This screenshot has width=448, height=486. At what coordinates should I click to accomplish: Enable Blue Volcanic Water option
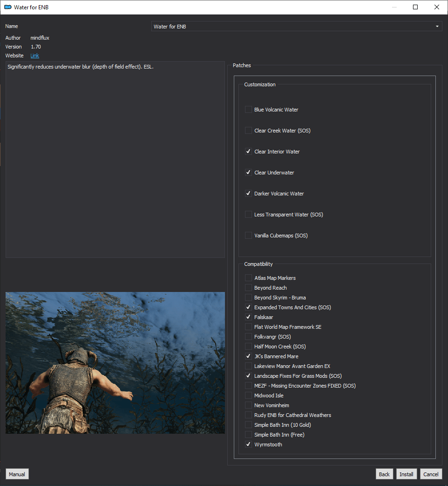click(248, 110)
